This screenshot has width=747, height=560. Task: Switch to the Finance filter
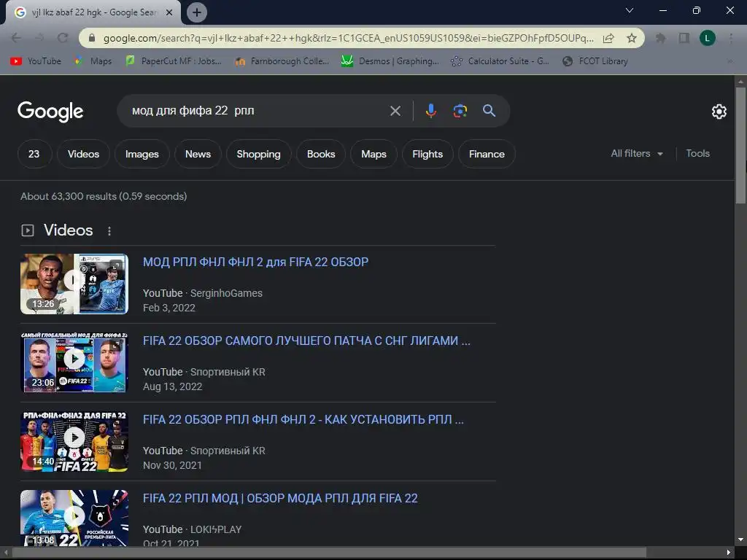(x=487, y=154)
